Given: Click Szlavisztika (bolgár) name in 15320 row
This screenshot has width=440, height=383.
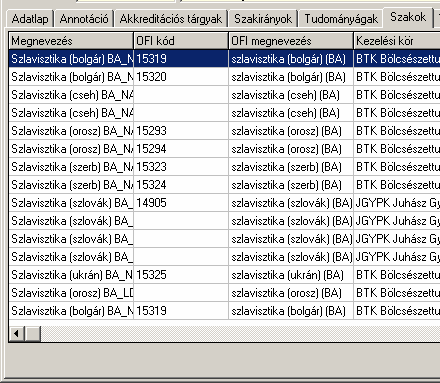Looking at the screenshot, I should point(71,77).
